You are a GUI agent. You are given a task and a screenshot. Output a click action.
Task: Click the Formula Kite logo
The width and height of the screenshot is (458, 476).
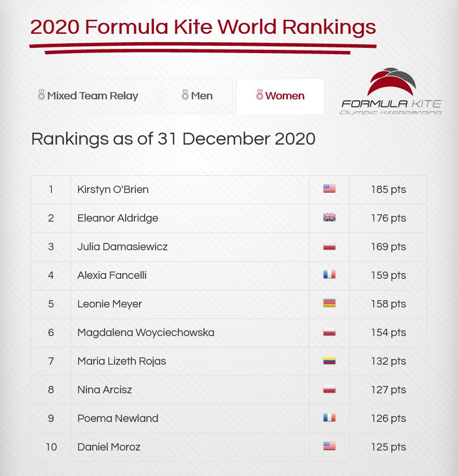click(x=391, y=91)
